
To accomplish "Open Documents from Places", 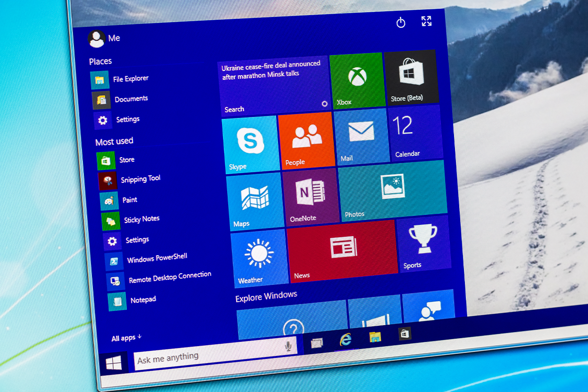I will pos(120,99).
